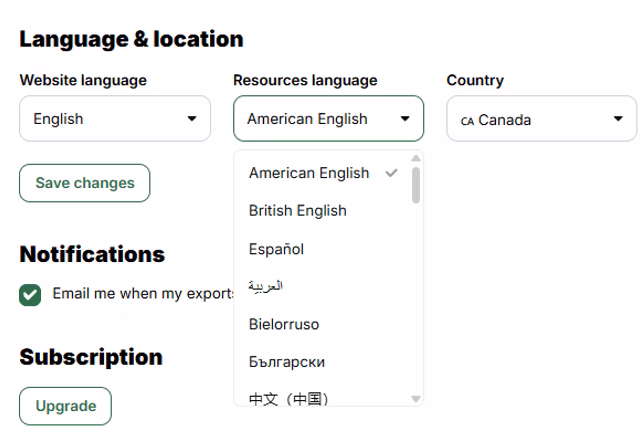Click the Language & location heading
The height and width of the screenshot is (426, 642).
(x=131, y=39)
